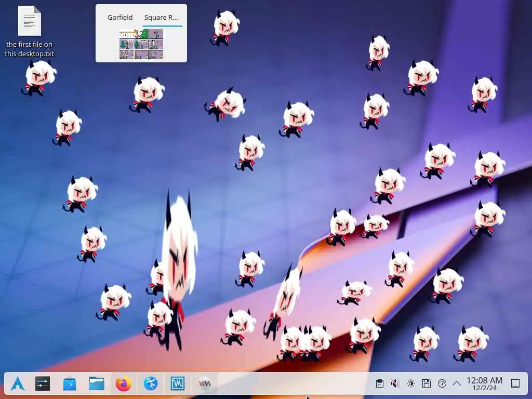The image size is (532, 399).
Task: Select the Square R... comic tab
Action: [161, 17]
